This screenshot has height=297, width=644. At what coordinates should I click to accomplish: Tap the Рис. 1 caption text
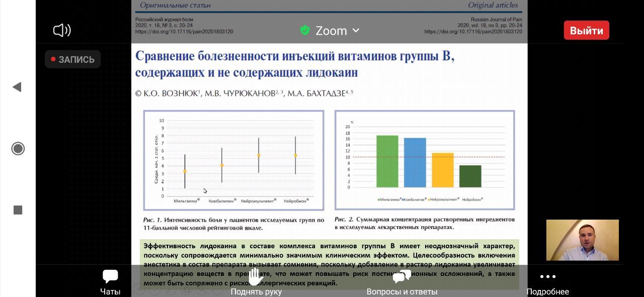click(233, 224)
